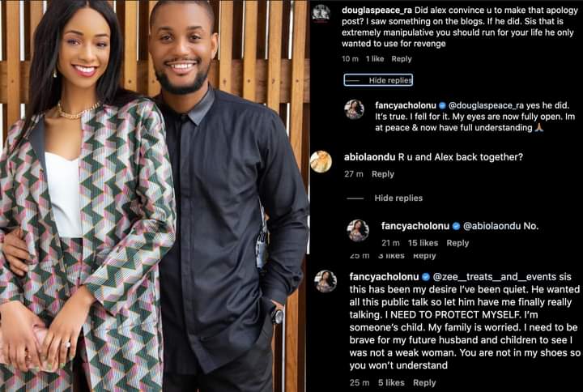View 5 likes on the long comment

pyautogui.click(x=391, y=383)
